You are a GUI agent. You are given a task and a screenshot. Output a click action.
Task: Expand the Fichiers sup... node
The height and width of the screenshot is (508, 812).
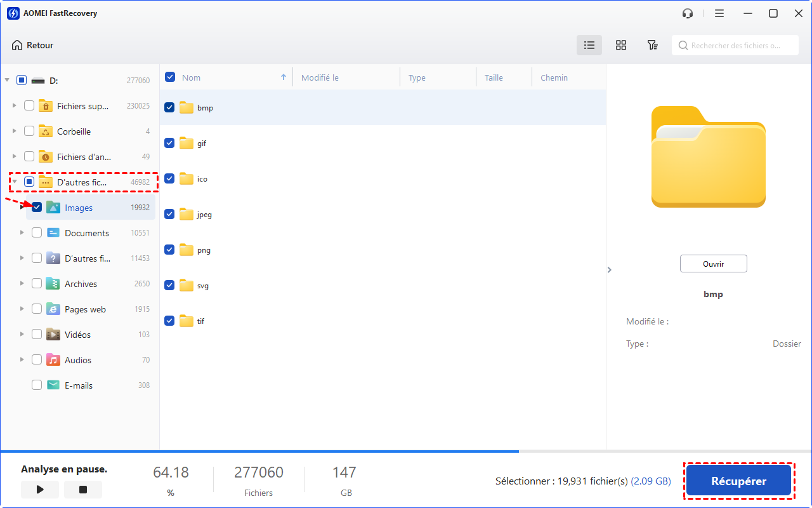[x=14, y=105]
